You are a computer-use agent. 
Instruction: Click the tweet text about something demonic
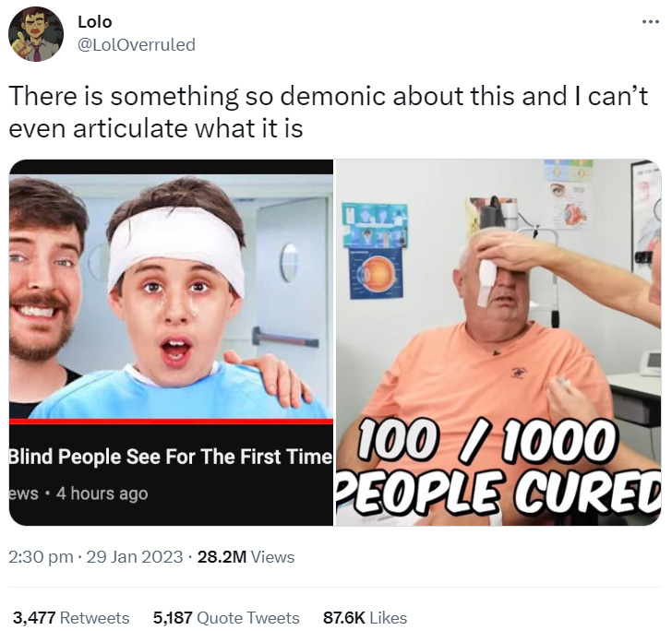328,112
